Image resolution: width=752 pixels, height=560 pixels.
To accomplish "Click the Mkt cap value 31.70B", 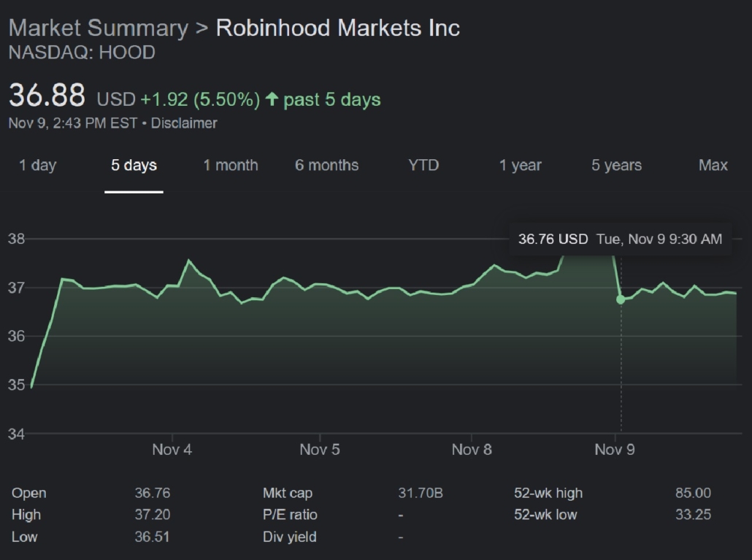I will pos(421,493).
